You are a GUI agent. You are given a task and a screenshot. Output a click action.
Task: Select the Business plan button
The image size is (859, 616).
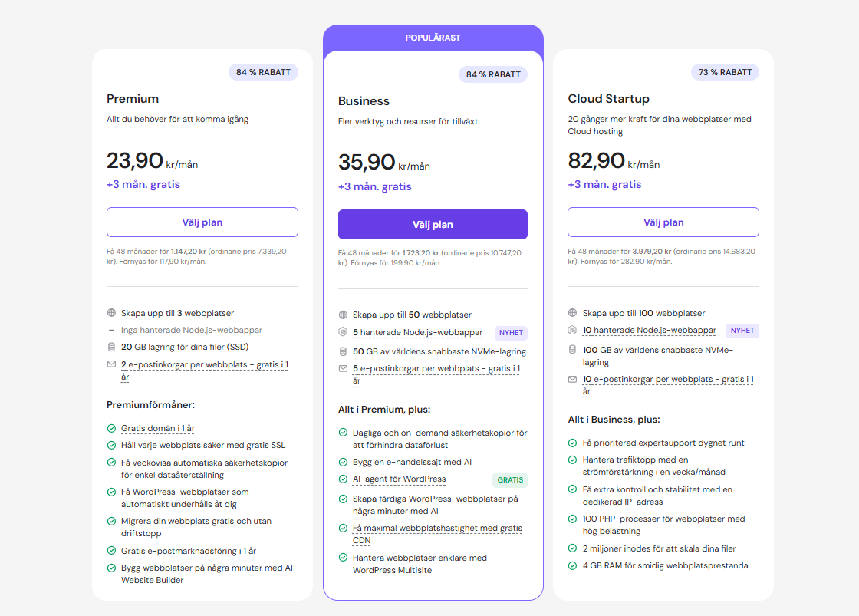(433, 225)
